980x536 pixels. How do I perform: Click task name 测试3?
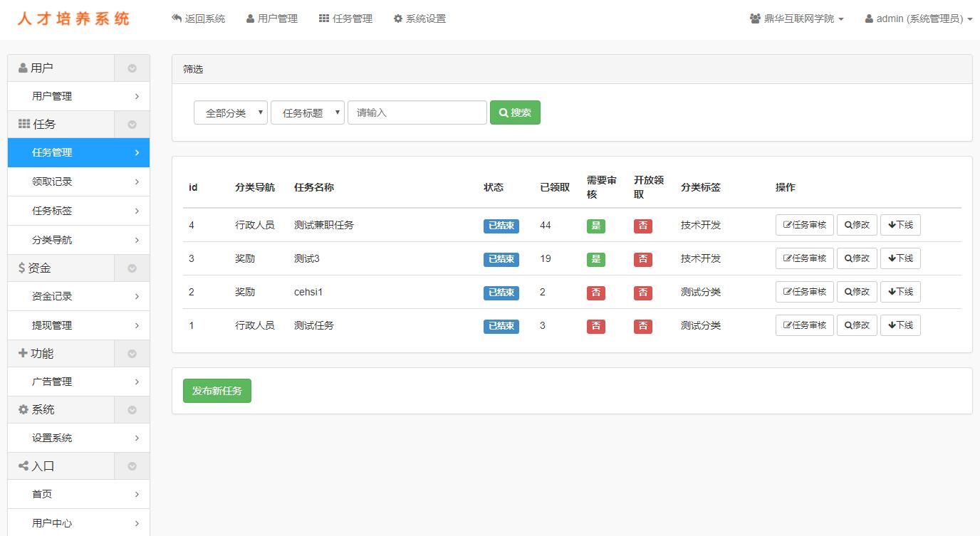[307, 258]
